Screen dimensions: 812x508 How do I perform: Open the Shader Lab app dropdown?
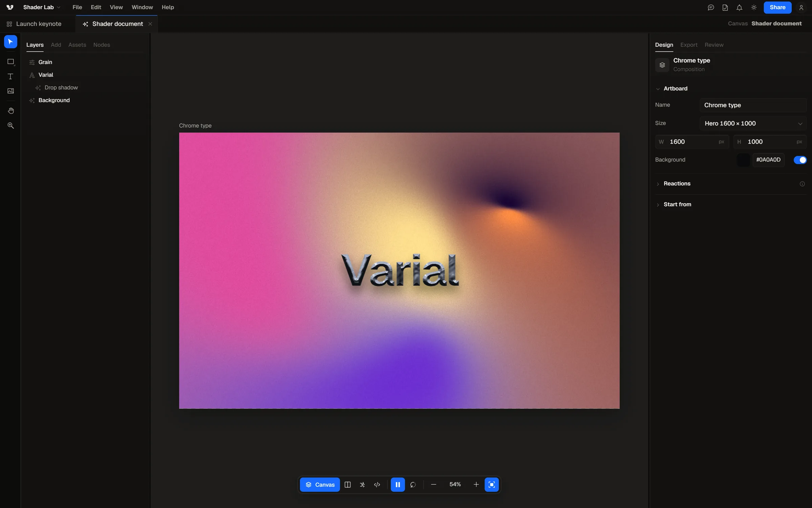coord(42,7)
